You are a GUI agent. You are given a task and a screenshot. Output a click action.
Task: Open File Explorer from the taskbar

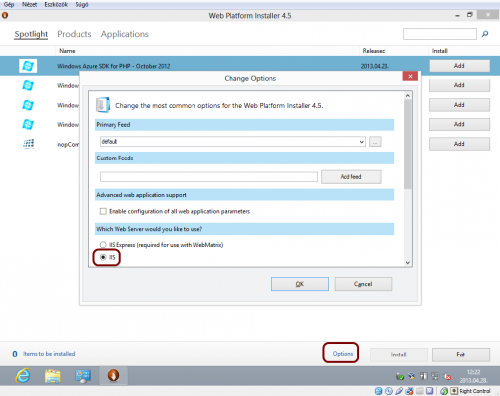pos(53,376)
